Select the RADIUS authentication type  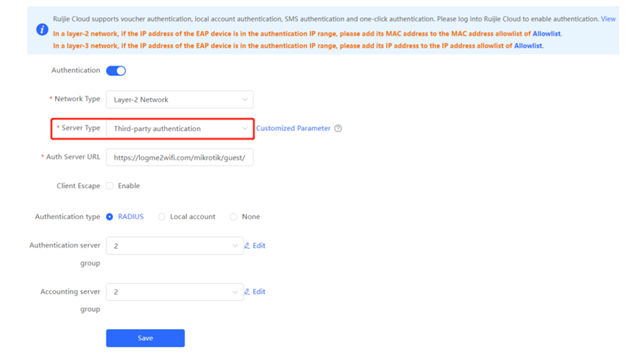coord(109,216)
